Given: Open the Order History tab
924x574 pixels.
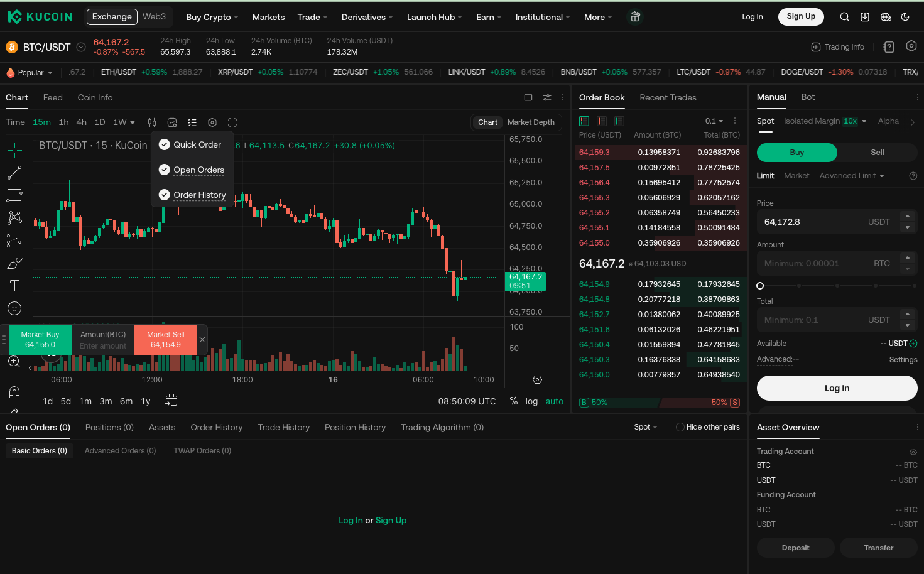Looking at the screenshot, I should (x=217, y=427).
